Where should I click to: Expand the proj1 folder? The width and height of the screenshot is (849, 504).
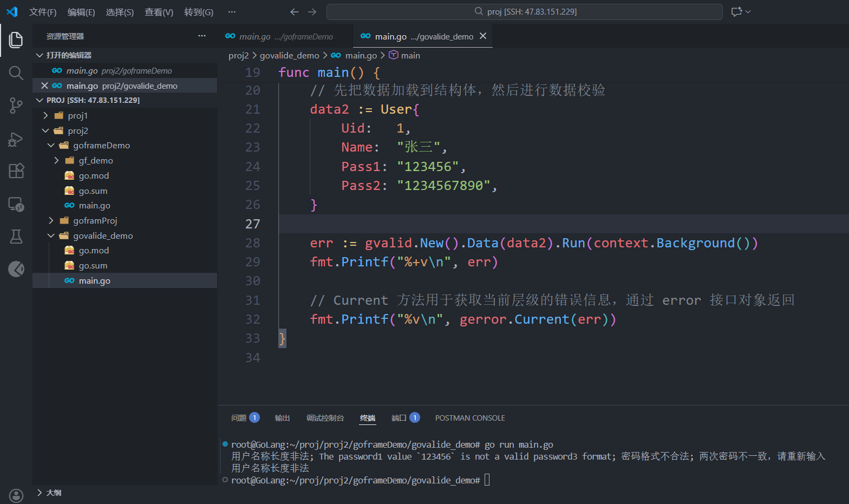(45, 115)
